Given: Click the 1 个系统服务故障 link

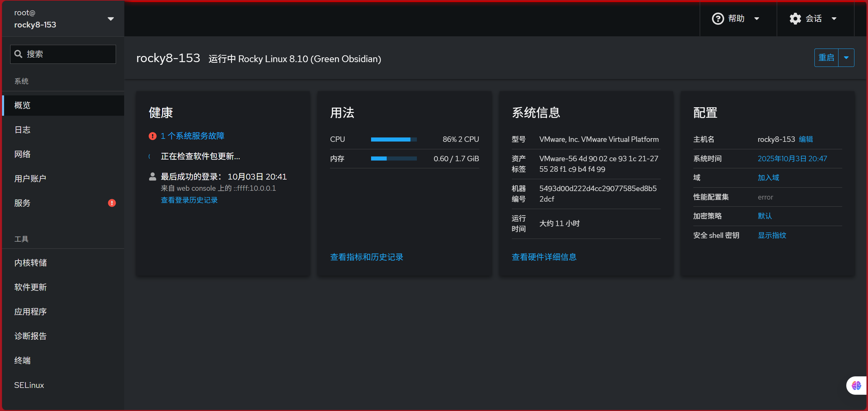Looking at the screenshot, I should click(x=192, y=136).
